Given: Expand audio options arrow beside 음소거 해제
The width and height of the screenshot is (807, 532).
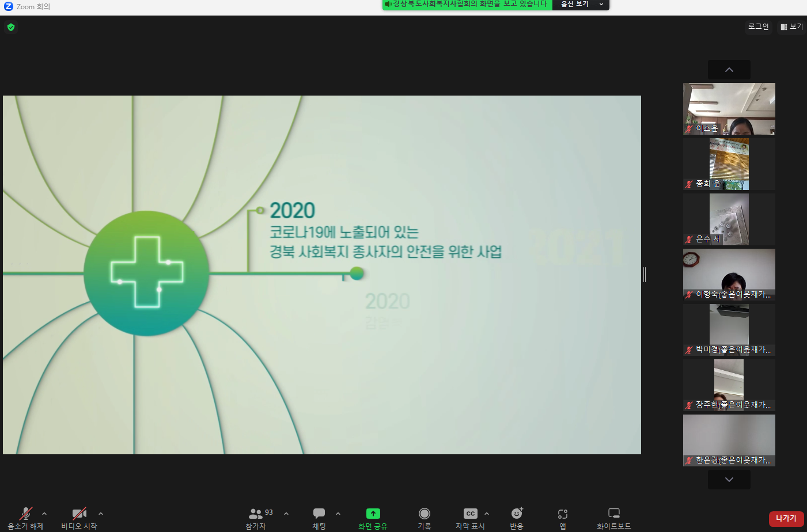Looking at the screenshot, I should pos(44,514).
